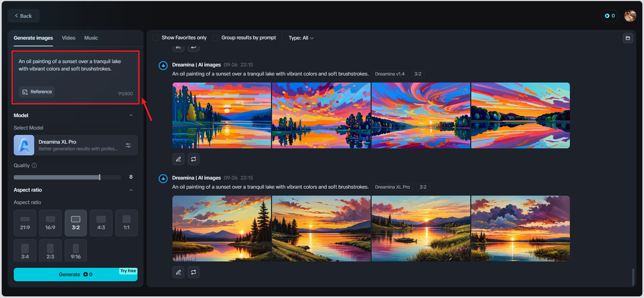Select the 3:2 aspect ratio

[x=75, y=223]
